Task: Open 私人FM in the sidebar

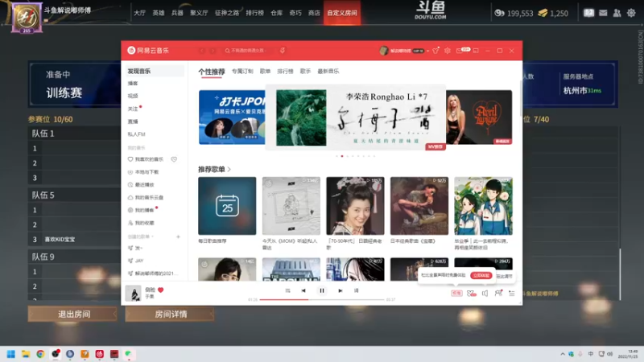Action: (x=136, y=134)
